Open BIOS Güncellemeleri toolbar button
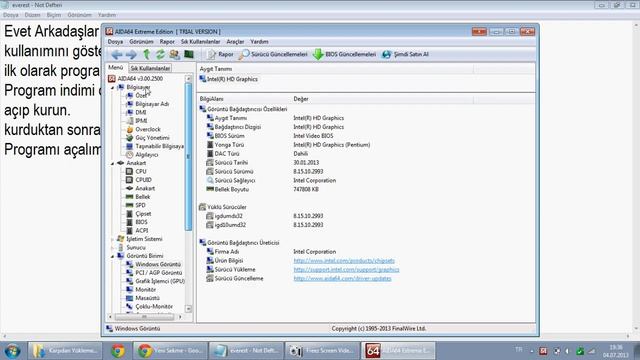This screenshot has height=360, width=640. pos(344,54)
